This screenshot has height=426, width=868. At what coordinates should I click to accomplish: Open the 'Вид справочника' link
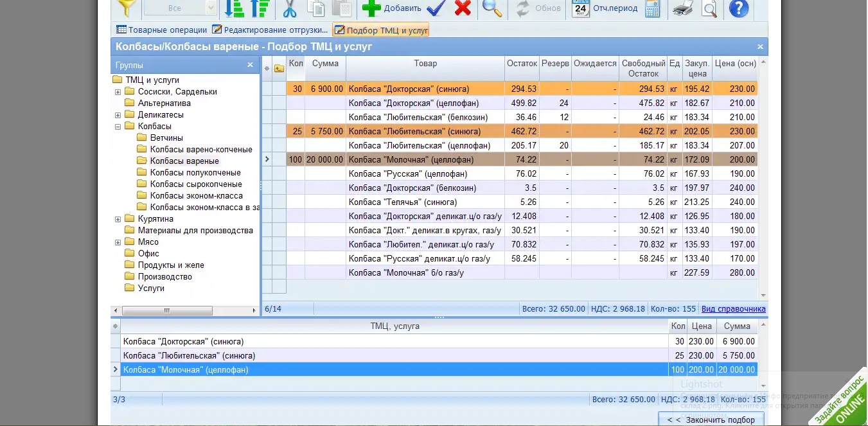(733, 309)
